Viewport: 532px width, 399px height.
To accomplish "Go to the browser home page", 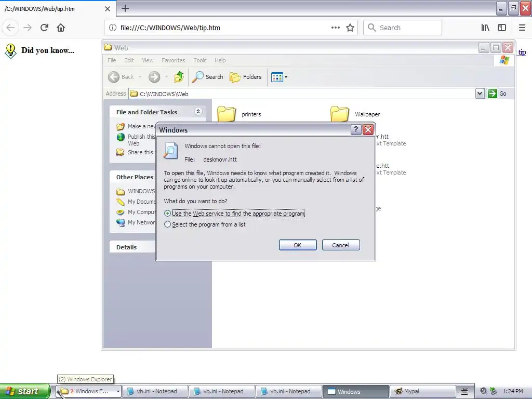I will pyautogui.click(x=61, y=28).
